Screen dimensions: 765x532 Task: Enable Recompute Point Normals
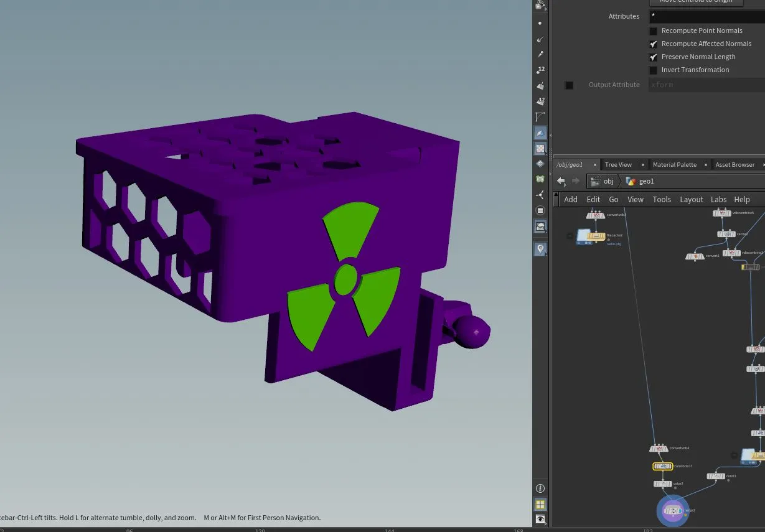click(x=653, y=30)
